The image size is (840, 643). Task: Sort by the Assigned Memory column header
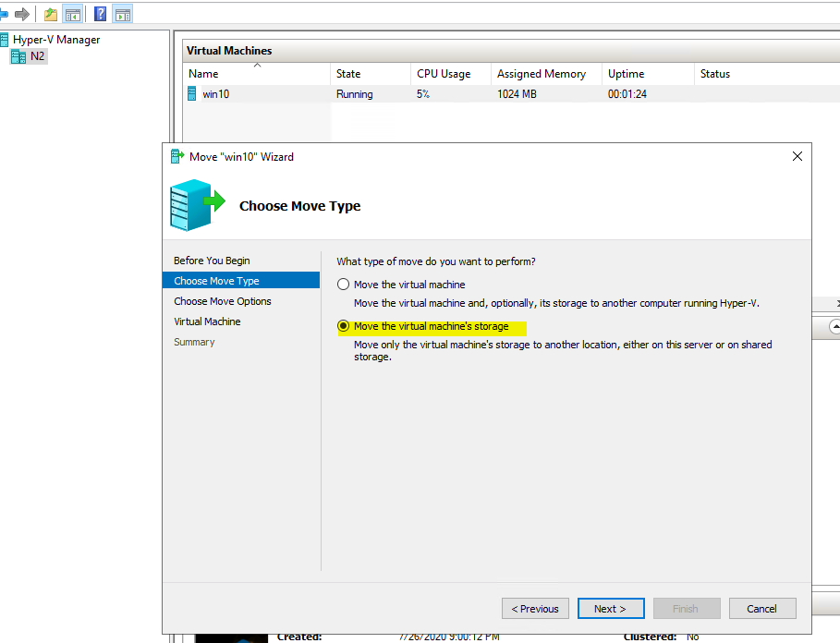click(x=546, y=74)
